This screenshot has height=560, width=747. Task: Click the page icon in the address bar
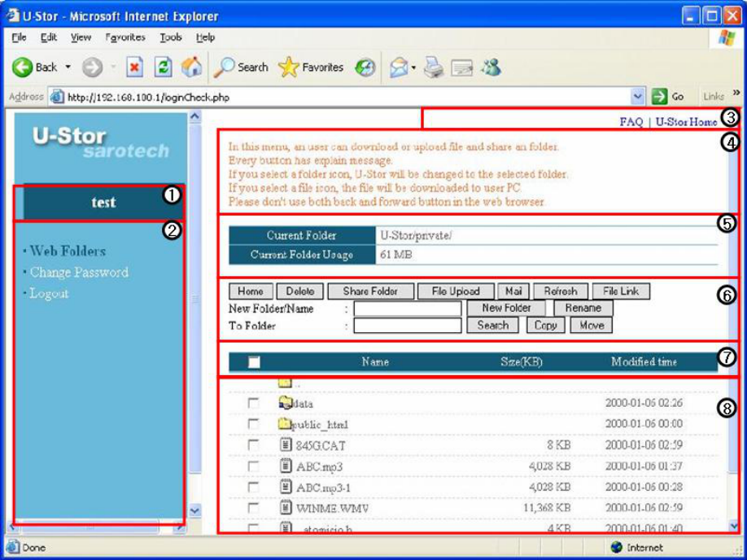[57, 97]
